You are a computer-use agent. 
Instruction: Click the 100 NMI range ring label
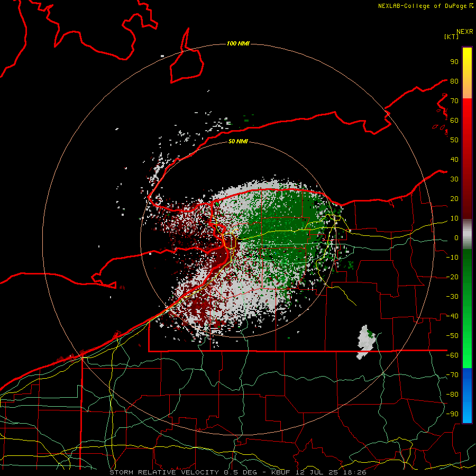(238, 43)
